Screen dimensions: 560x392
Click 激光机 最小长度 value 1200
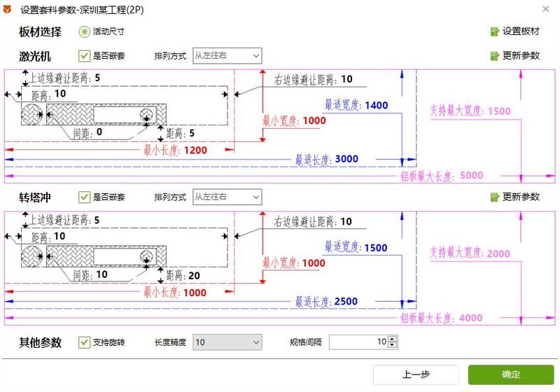[195, 150]
